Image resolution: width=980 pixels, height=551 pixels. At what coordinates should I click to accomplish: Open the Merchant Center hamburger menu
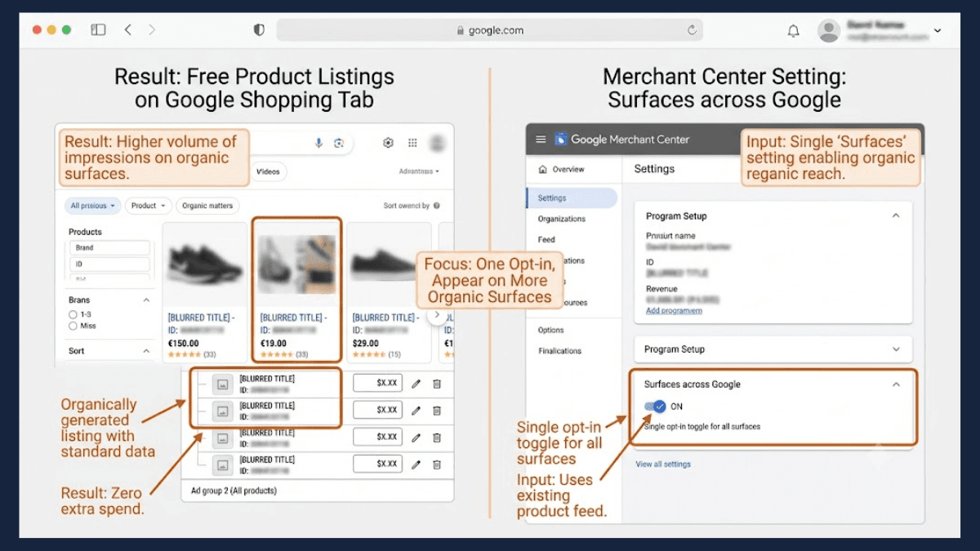[x=540, y=140]
